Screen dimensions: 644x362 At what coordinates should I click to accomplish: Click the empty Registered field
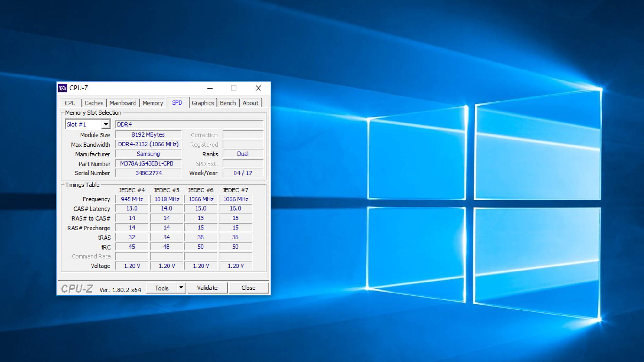(x=243, y=144)
